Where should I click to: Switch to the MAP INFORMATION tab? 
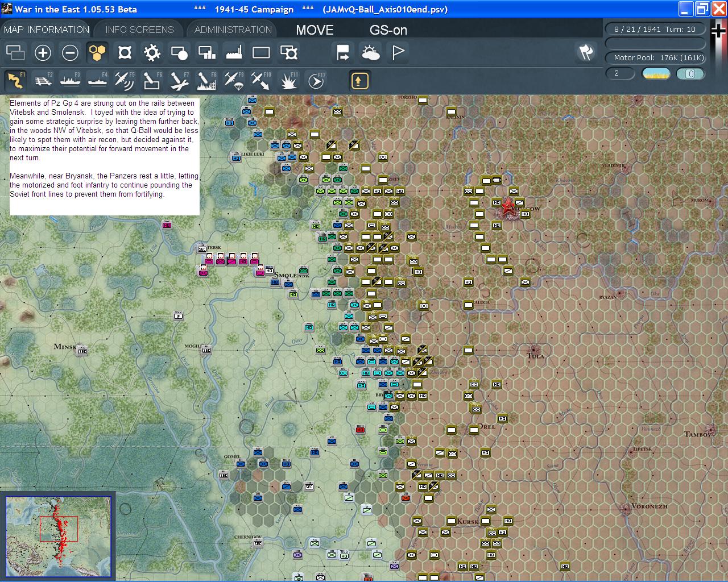tap(47, 30)
